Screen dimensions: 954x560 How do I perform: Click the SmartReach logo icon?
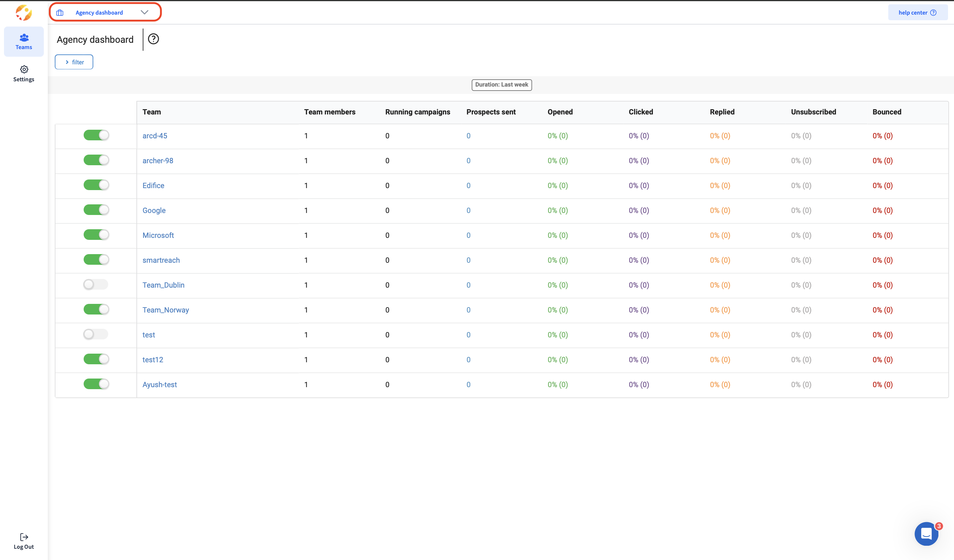point(24,13)
